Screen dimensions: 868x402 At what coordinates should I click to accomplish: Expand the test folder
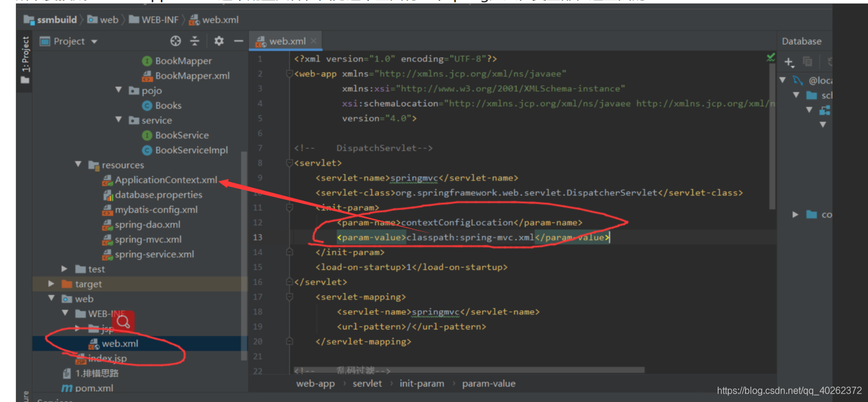click(x=64, y=269)
